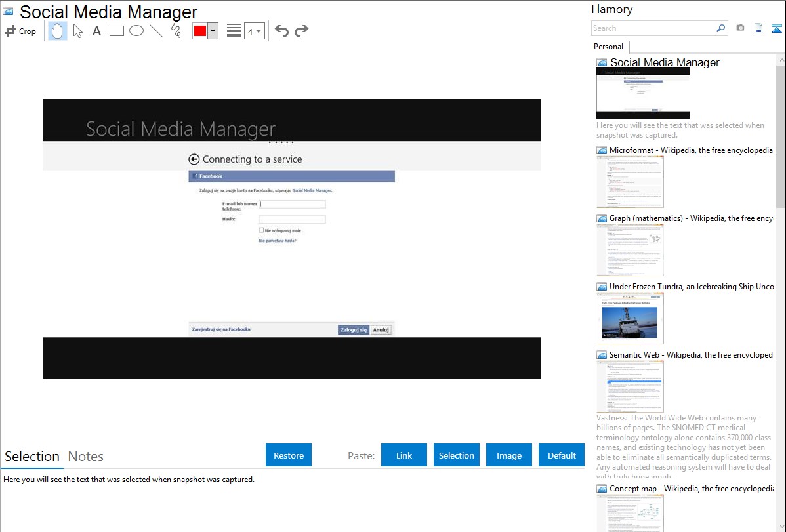This screenshot has width=786, height=532.
Task: Capture a new snapshot with camera icon
Action: (x=740, y=28)
